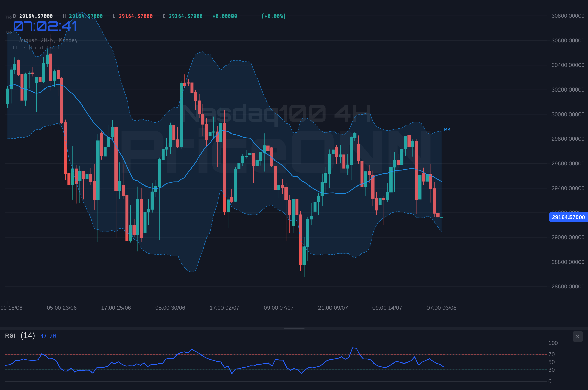Screen dimensions: 588x390
Task: Click price axis label 28600.00000
Action: (x=568, y=287)
